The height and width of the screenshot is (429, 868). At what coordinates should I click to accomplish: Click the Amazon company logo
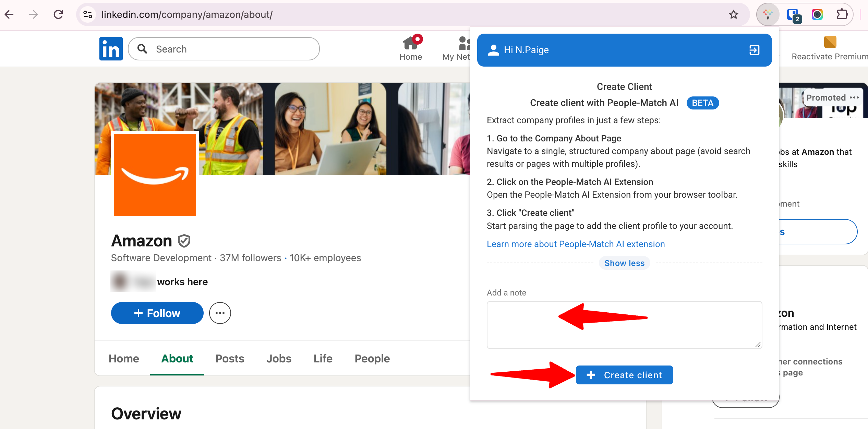tap(155, 175)
